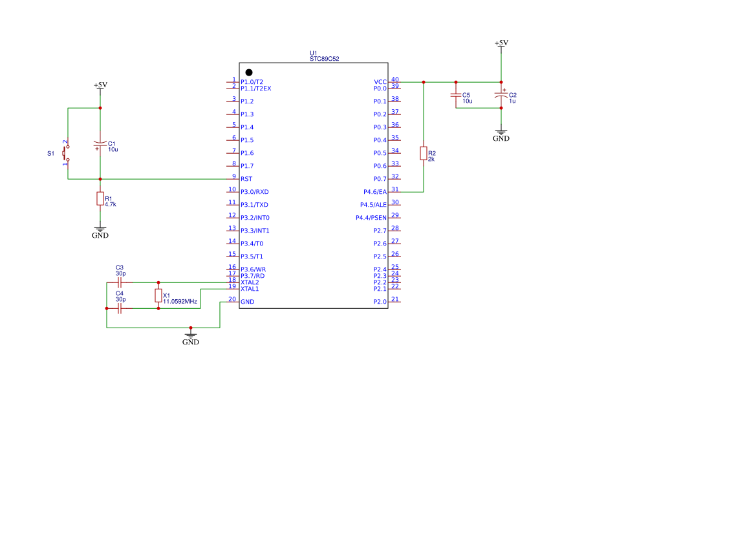Image resolution: width=756 pixels, height=535 pixels.
Task: Select the C5 10u capacitor
Action: (x=455, y=95)
